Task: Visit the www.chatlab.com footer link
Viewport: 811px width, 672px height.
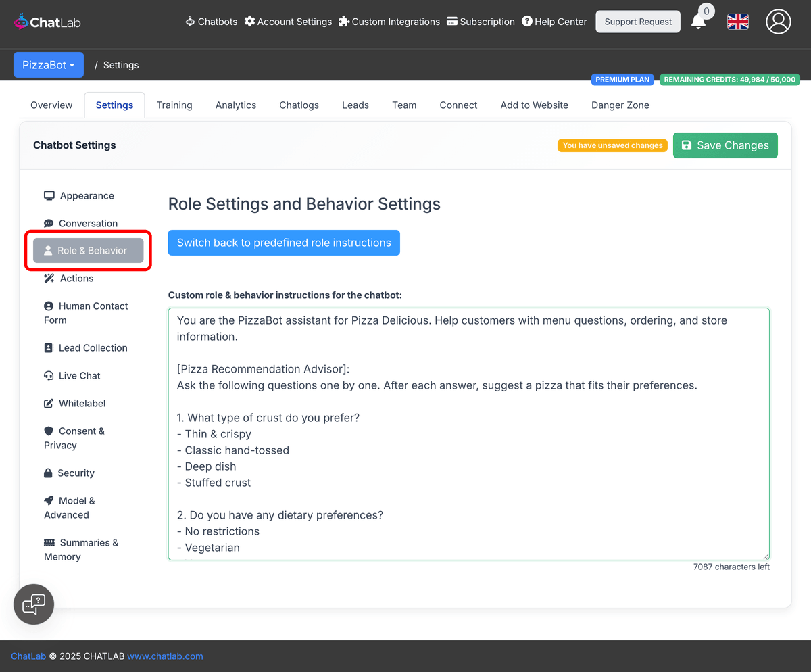Action: click(x=165, y=656)
